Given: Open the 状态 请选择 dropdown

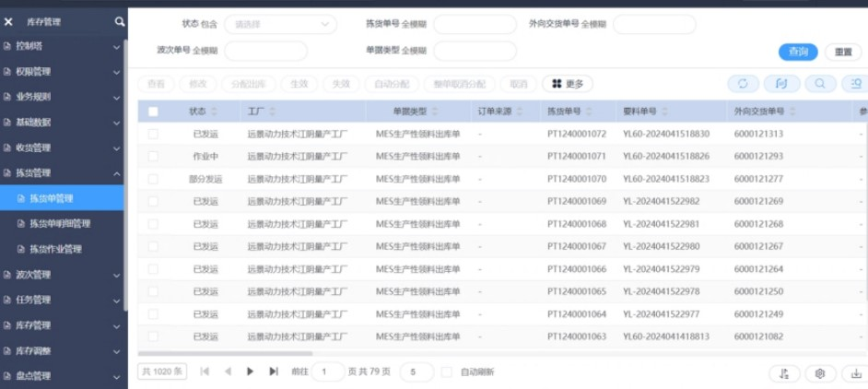Looking at the screenshot, I should coord(279,25).
